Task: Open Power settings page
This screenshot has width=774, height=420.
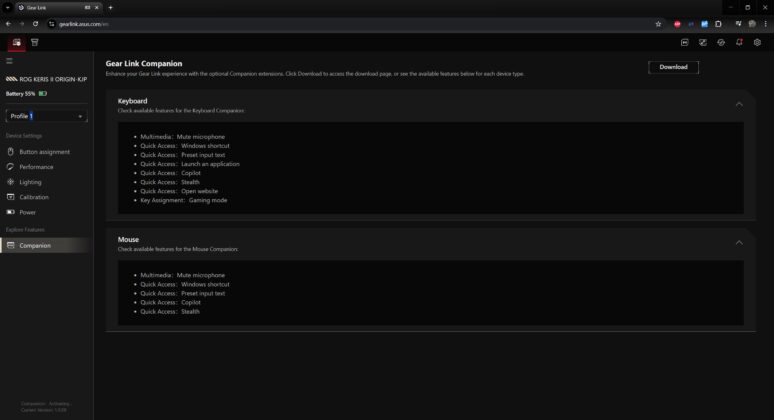Action: [27, 212]
